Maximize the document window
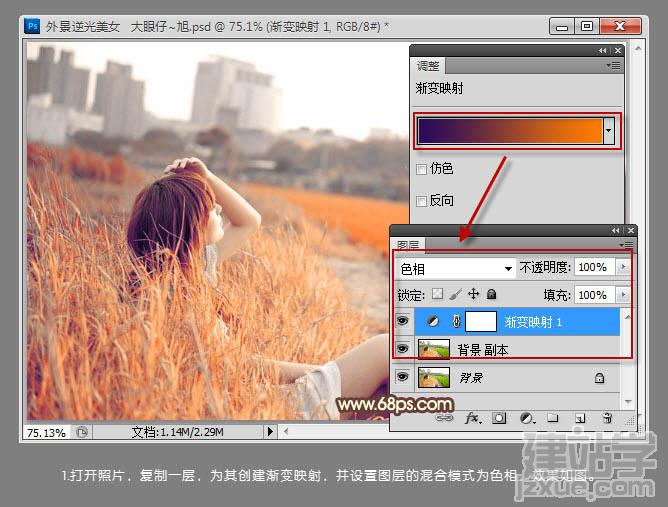This screenshot has width=668, height=507. point(587,26)
